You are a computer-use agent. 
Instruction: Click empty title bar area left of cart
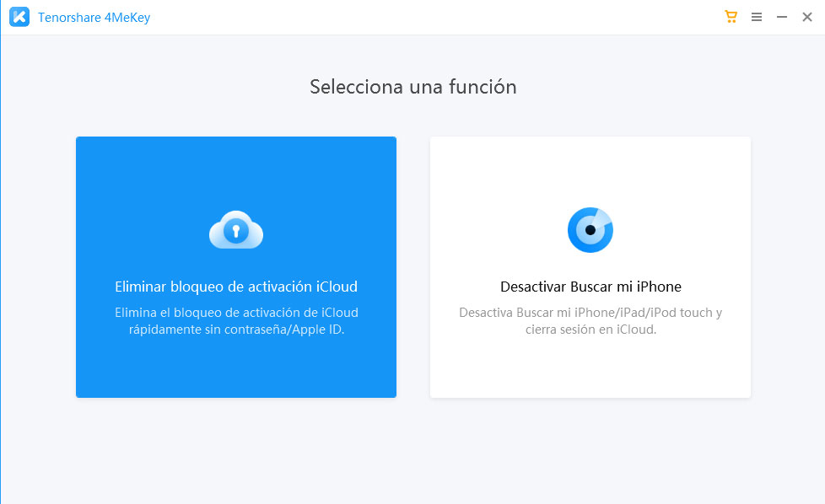click(x=422, y=17)
